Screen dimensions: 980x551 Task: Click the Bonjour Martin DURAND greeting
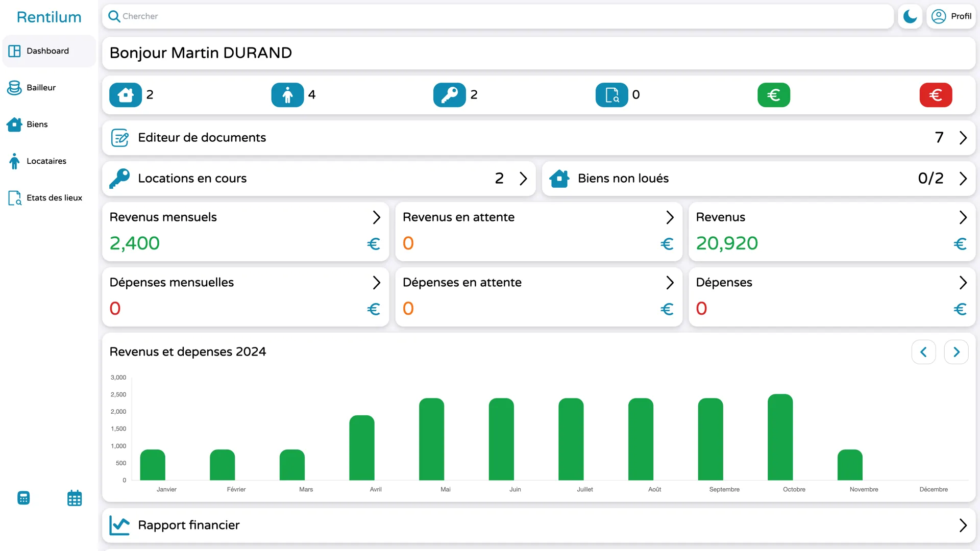[x=201, y=53]
